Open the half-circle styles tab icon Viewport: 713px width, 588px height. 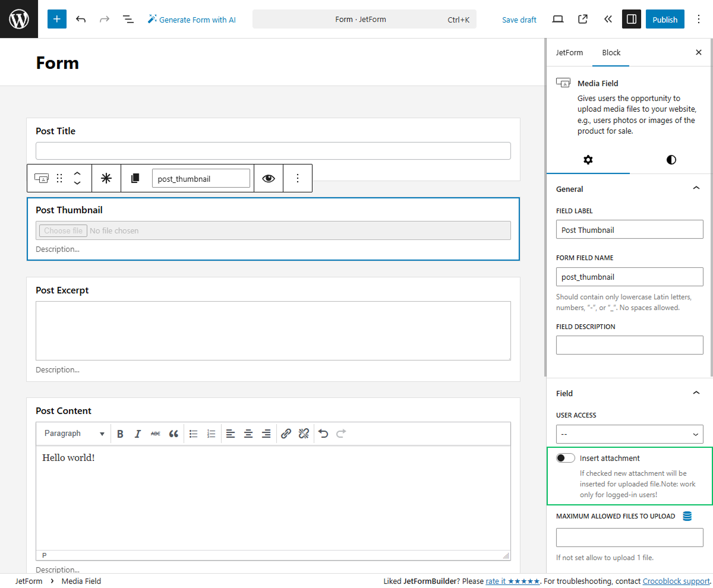pyautogui.click(x=671, y=160)
